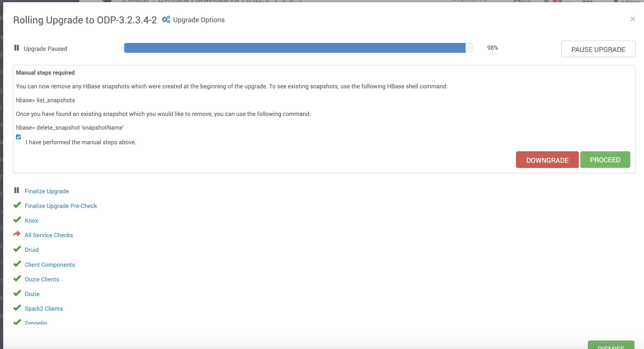Click the 'hbase> list_snapshots' command text
Image resolution: width=644 pixels, height=349 pixels.
(45, 100)
